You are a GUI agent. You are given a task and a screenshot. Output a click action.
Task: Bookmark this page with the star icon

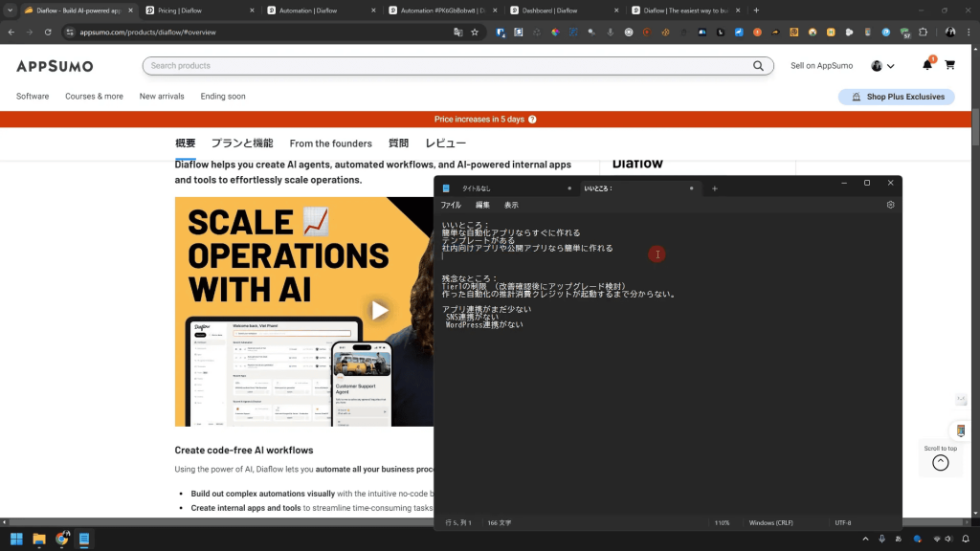(475, 32)
